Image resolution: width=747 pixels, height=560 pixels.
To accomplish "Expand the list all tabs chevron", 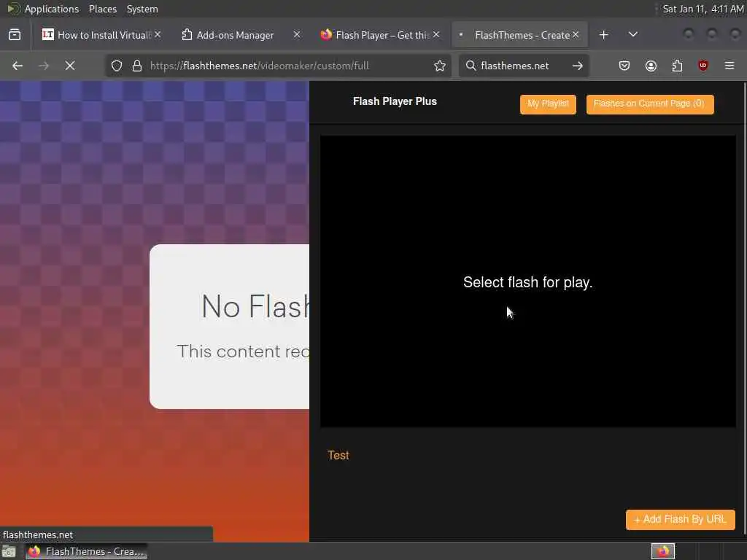I will [x=633, y=35].
